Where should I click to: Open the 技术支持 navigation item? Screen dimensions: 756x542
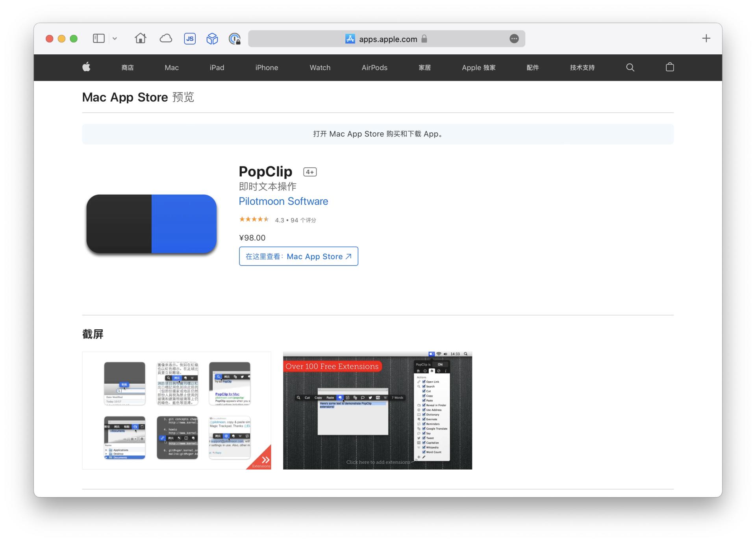point(582,67)
